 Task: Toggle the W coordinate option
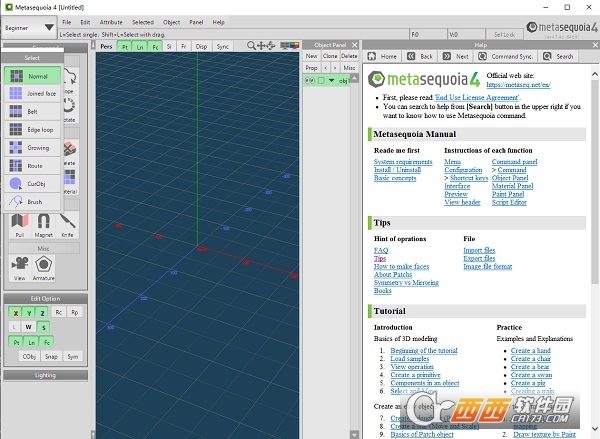[x=28, y=327]
